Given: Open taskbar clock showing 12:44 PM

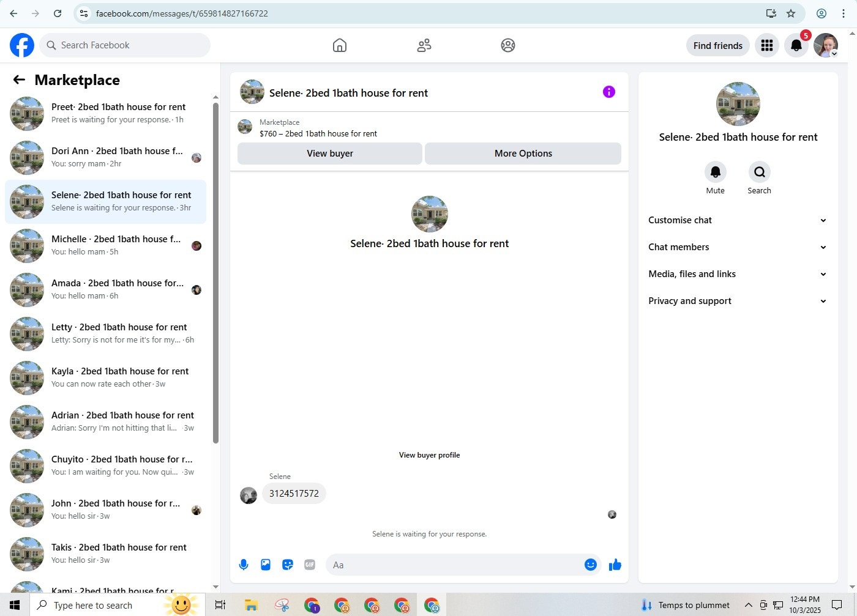Looking at the screenshot, I should click(804, 605).
